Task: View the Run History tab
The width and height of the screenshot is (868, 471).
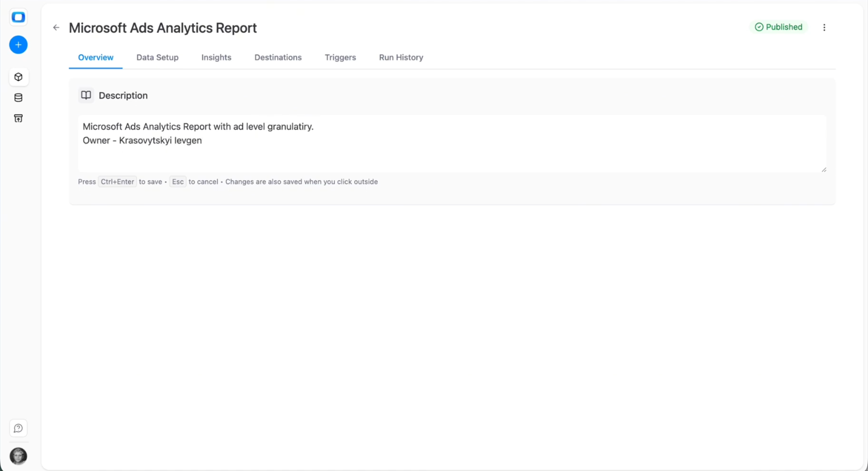Action: pyautogui.click(x=401, y=58)
